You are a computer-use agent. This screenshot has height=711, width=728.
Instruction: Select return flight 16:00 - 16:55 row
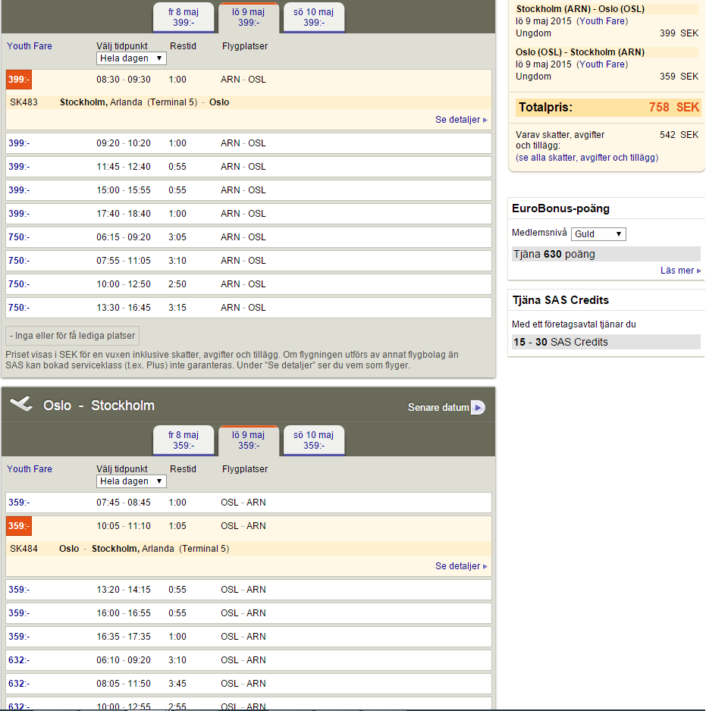[x=124, y=613]
